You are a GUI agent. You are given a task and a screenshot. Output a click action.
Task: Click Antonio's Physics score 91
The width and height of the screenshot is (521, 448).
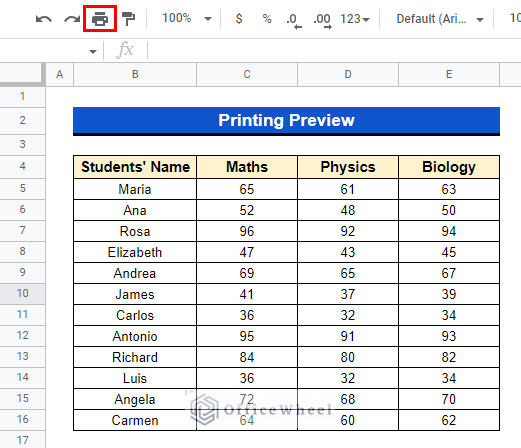click(348, 336)
